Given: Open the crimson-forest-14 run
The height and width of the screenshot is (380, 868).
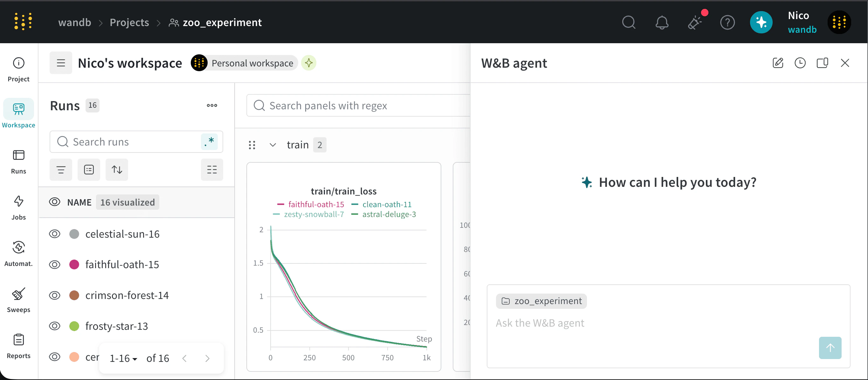Looking at the screenshot, I should [127, 295].
